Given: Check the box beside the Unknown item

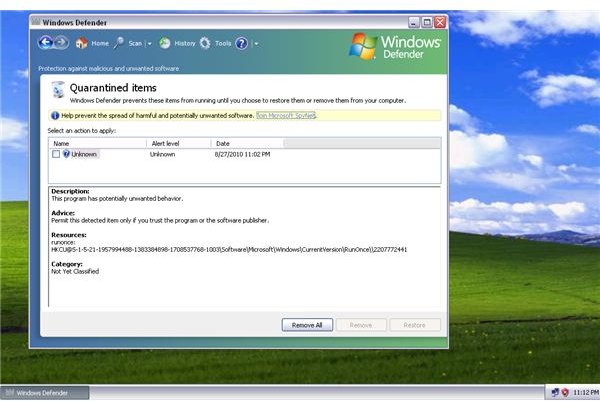Looking at the screenshot, I should coord(56,154).
